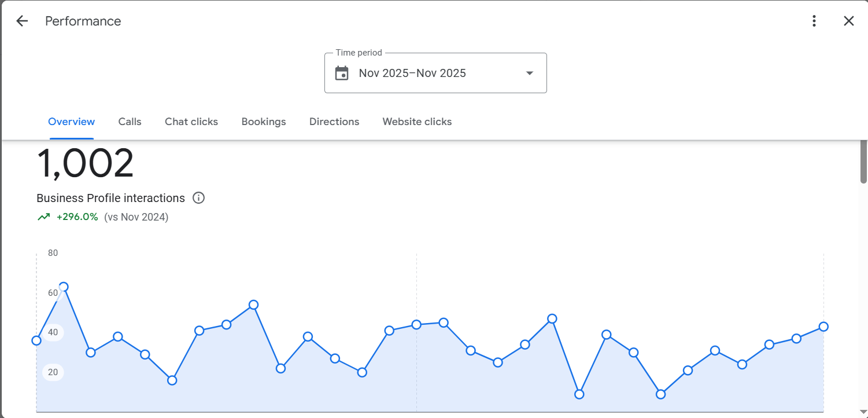The height and width of the screenshot is (418, 868).
Task: Click the +296.0% change percentage
Action: 77,217
